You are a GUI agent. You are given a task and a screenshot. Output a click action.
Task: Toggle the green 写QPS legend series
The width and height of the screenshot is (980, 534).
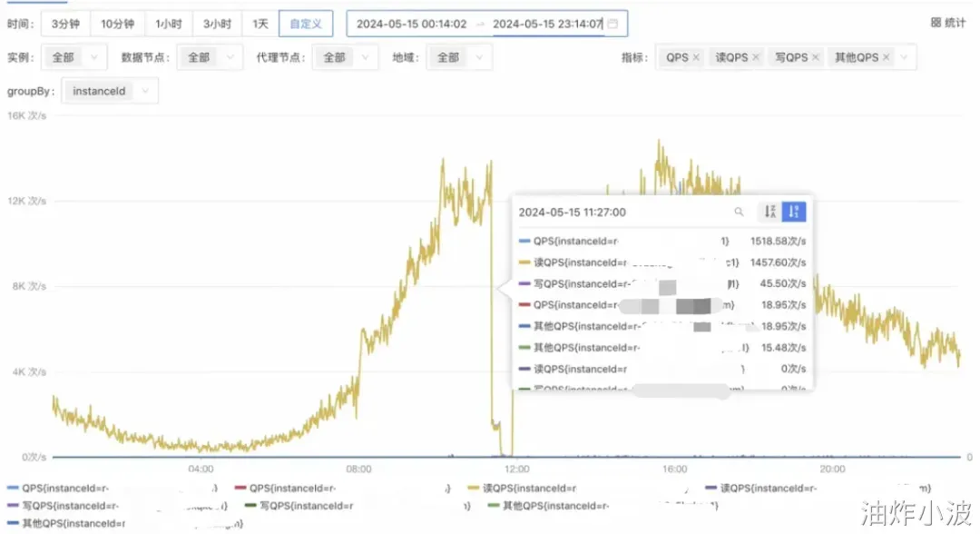tap(358, 506)
